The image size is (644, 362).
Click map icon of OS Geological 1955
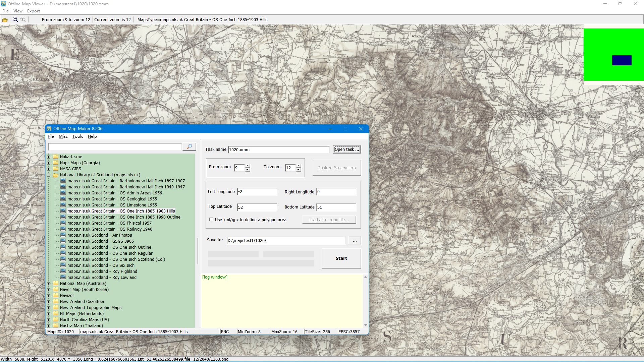pyautogui.click(x=63, y=199)
